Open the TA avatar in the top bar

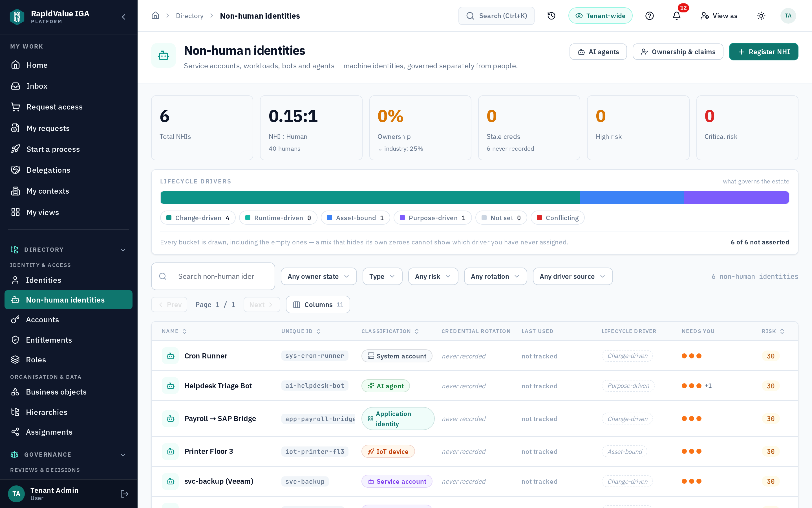[x=788, y=16]
